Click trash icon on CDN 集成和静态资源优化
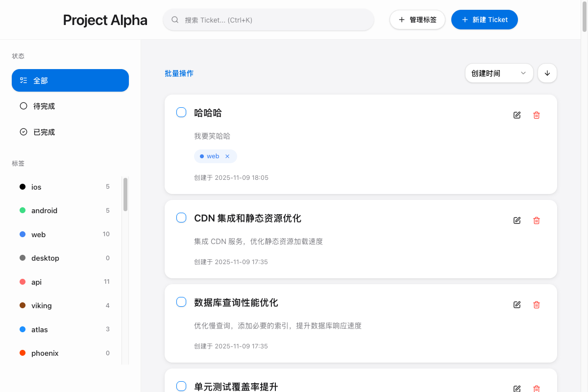The image size is (588, 392). [x=537, y=220]
